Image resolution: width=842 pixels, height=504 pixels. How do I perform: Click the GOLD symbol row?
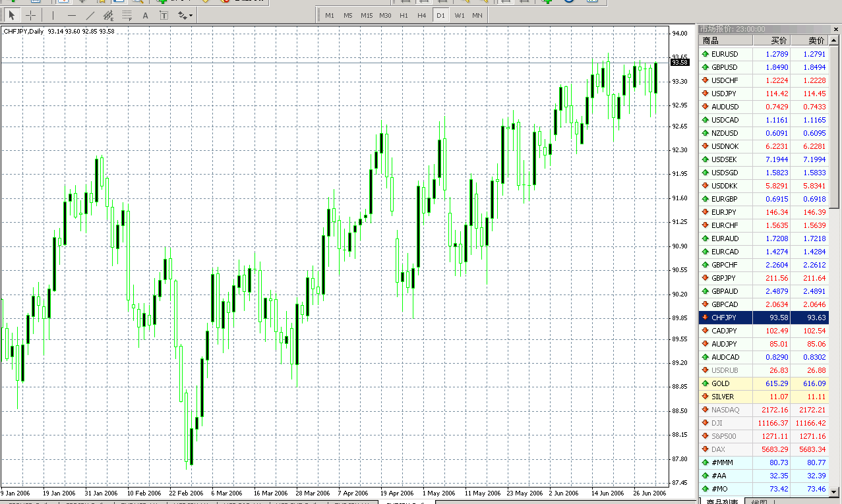pos(723,383)
